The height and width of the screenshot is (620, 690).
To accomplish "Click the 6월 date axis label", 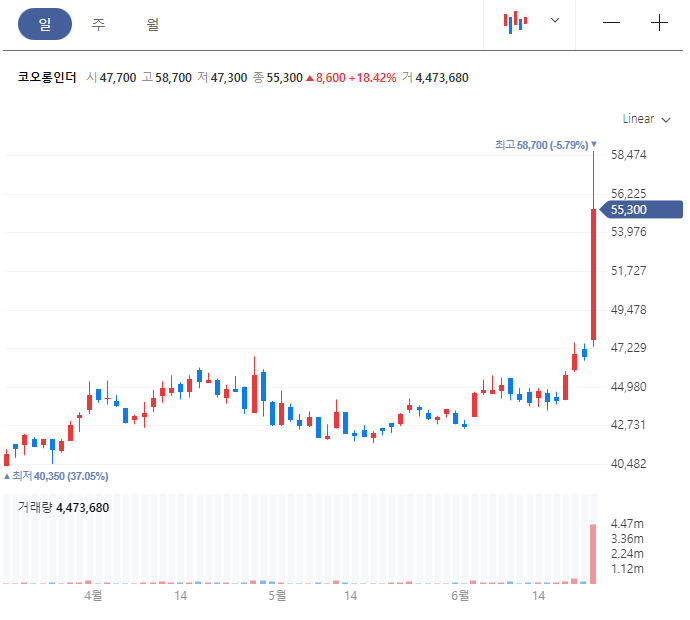I will pyautogui.click(x=460, y=596).
